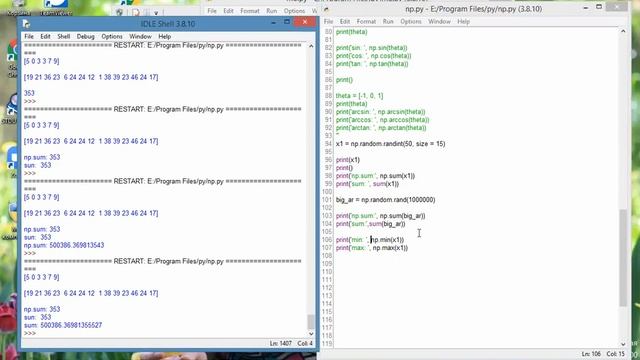The height and width of the screenshot is (360, 640).
Task: Click the np.py - E:/Program Files/py/np.py title bar
Action: 473,9
